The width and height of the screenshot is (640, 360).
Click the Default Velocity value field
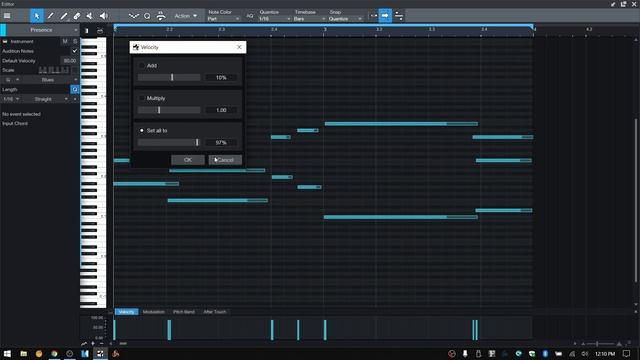tap(69, 61)
